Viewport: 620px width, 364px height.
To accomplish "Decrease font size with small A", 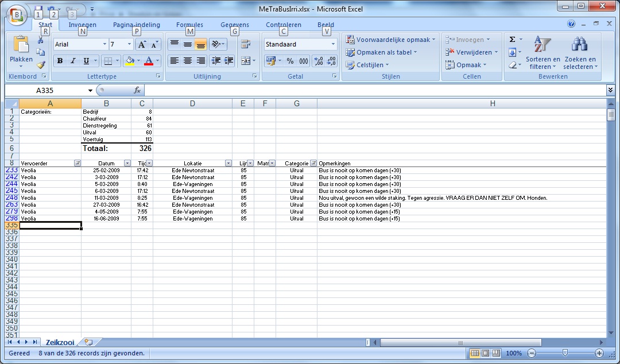I will 154,44.
